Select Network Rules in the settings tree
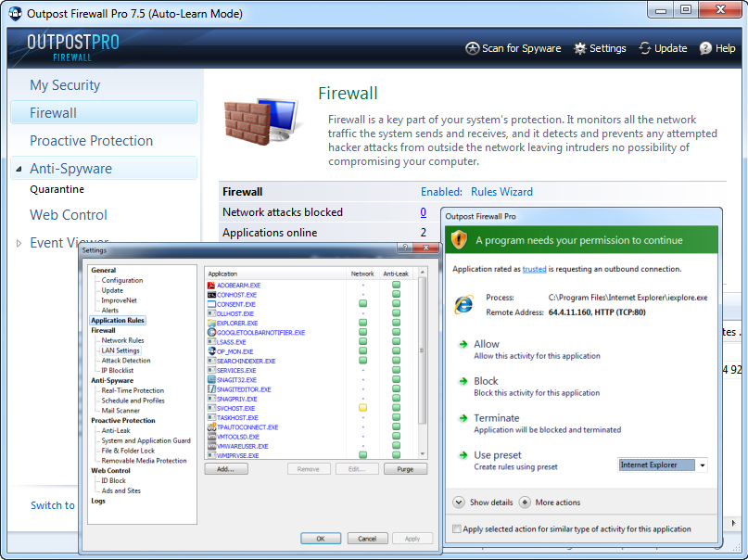Viewport: 748px width, 560px height. click(122, 340)
